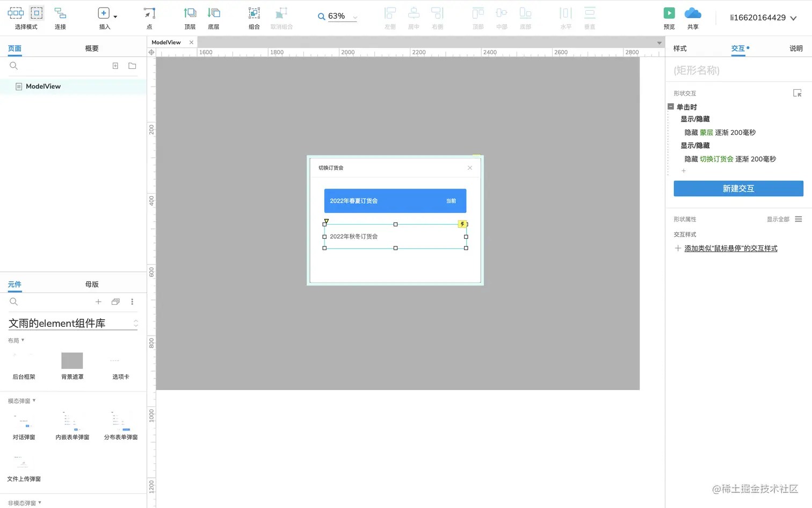Image resolution: width=812 pixels, height=508 pixels.
Task: Click 添加类似"鼠标悬停"的交互样式 link
Action: [730, 248]
